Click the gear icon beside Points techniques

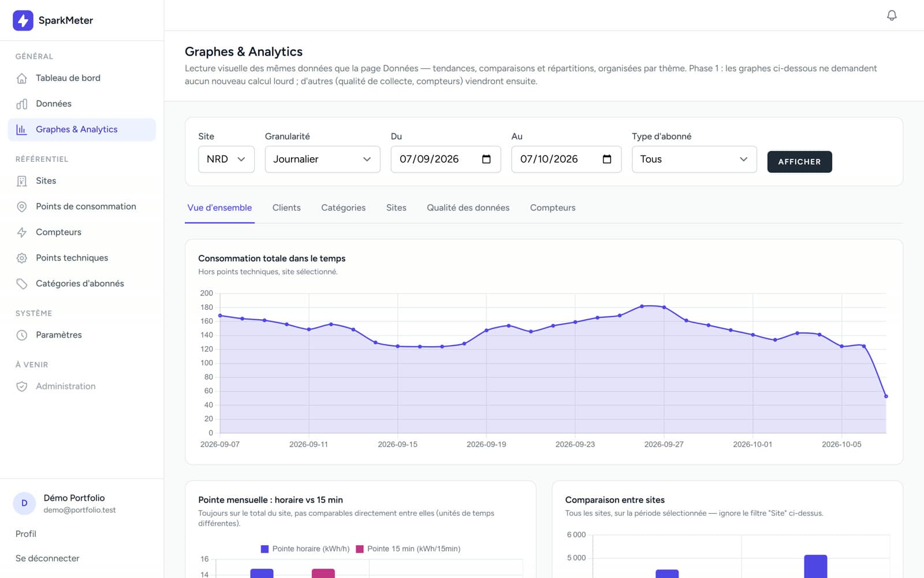(22, 258)
